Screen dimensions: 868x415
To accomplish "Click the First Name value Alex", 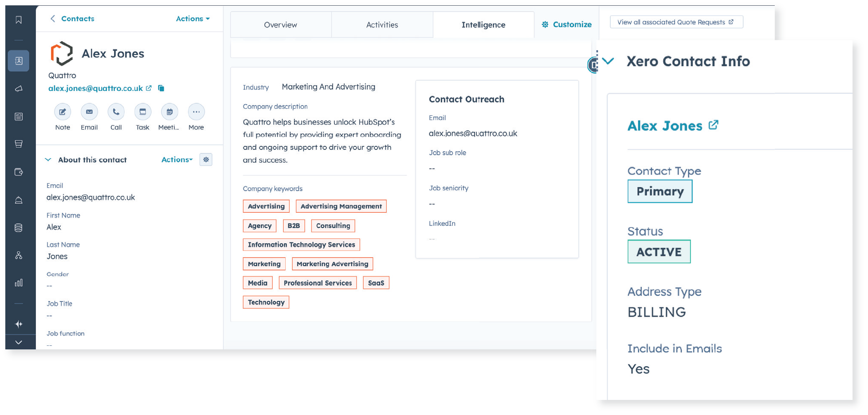I will 54,227.
